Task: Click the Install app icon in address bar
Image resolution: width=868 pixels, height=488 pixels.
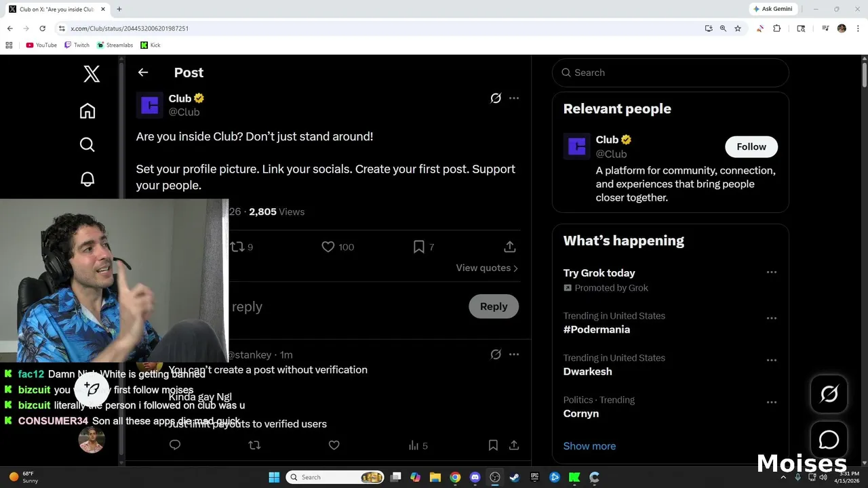Action: pyautogui.click(x=709, y=28)
